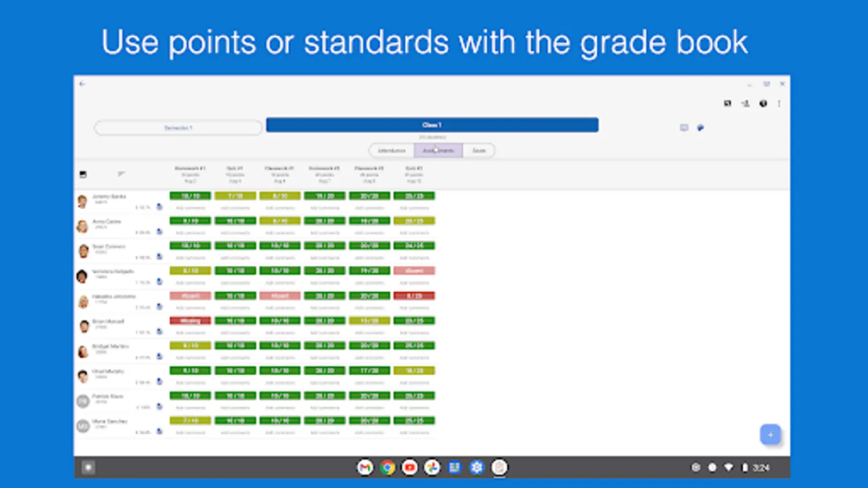Open the Class 1 class selector bar
868x488 pixels.
(x=432, y=125)
